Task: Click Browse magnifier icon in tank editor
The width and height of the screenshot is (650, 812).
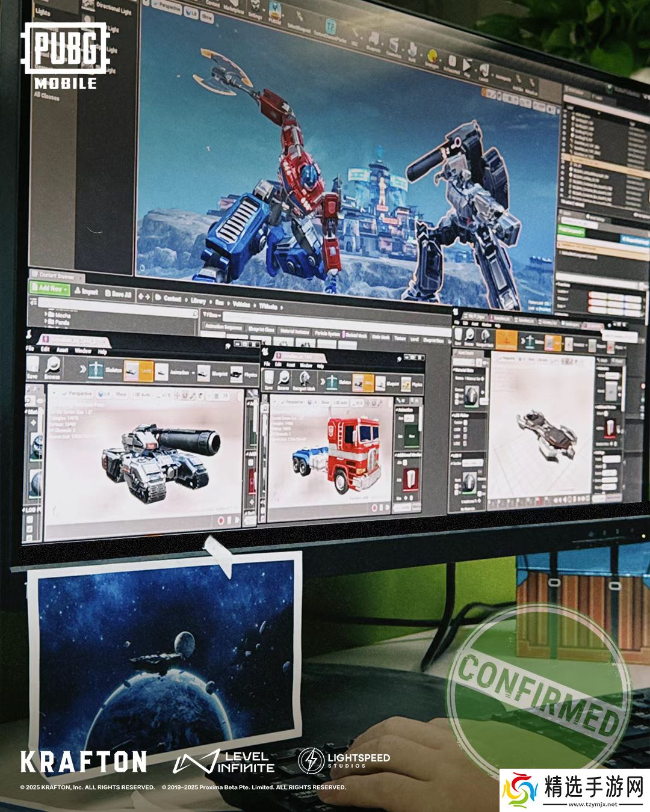Action: 52,369
